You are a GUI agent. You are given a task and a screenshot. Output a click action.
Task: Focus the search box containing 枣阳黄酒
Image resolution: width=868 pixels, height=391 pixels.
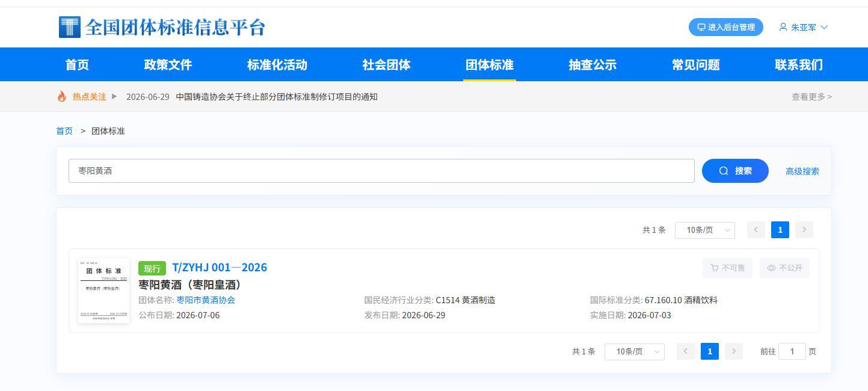pos(381,171)
